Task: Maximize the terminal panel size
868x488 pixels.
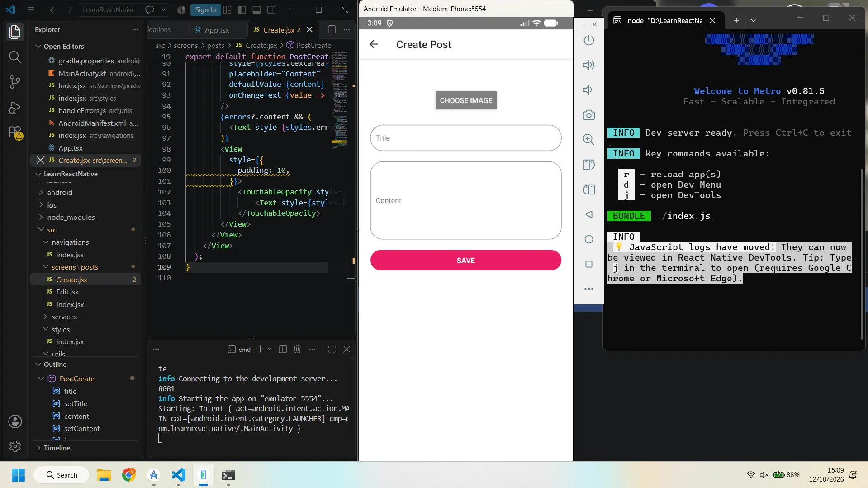Action: (x=332, y=349)
